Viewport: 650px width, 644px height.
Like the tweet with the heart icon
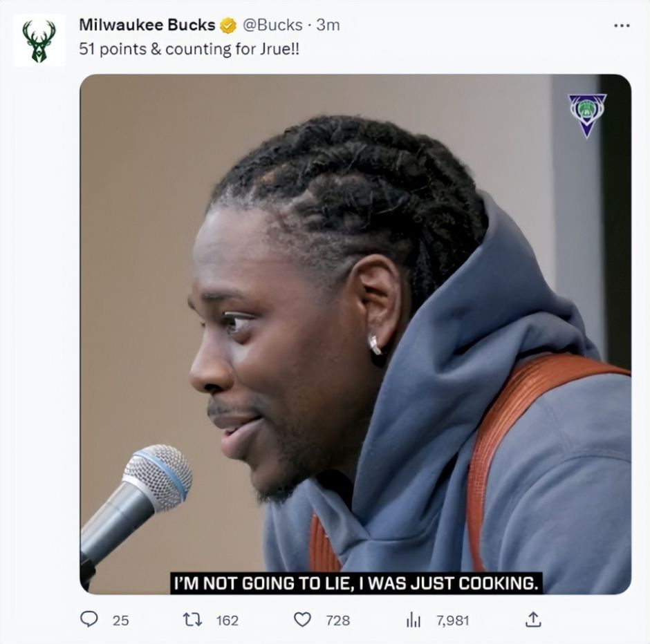[302, 620]
